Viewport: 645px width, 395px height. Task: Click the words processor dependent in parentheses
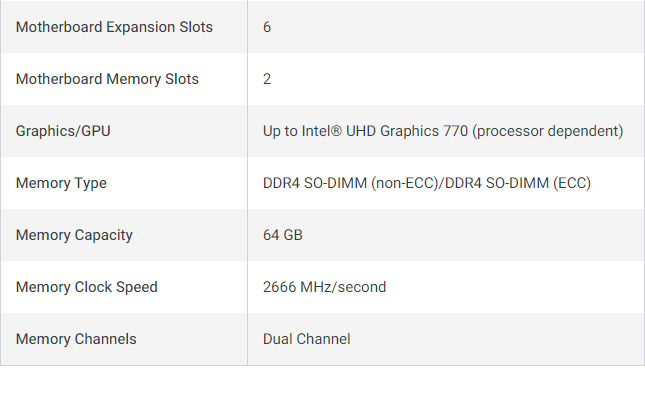point(548,131)
